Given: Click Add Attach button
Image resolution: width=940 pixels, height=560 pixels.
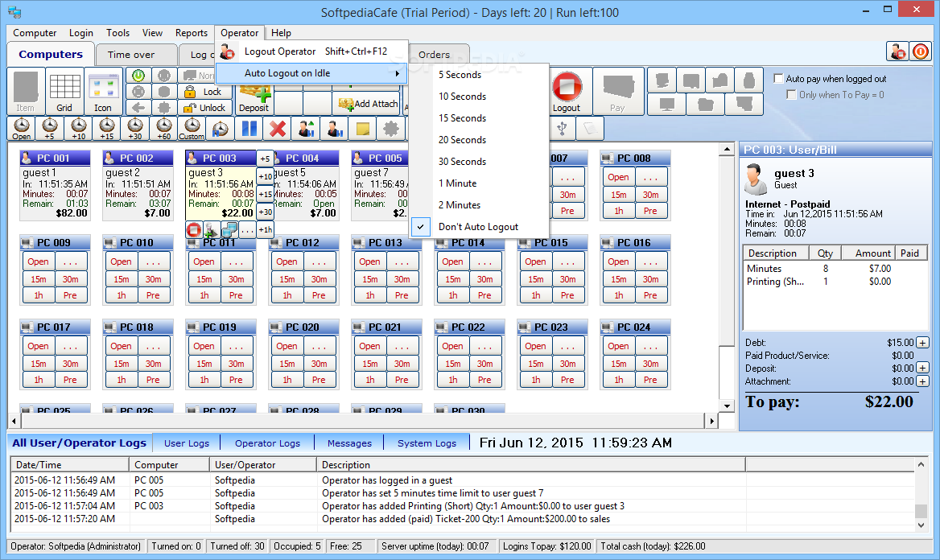Looking at the screenshot, I should coord(368,104).
